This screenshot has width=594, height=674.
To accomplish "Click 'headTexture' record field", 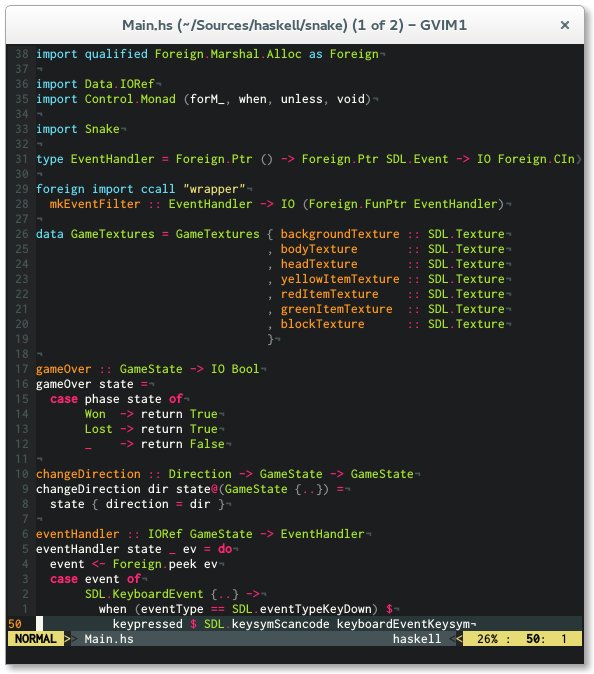I will [x=319, y=264].
